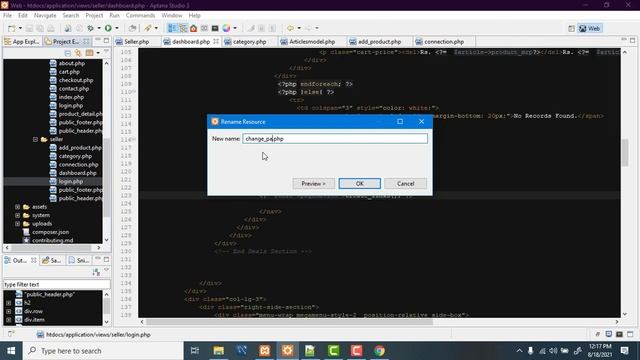Click OK in Rename Resource dialog
Image resolution: width=640 pixels, height=360 pixels.
tap(359, 184)
